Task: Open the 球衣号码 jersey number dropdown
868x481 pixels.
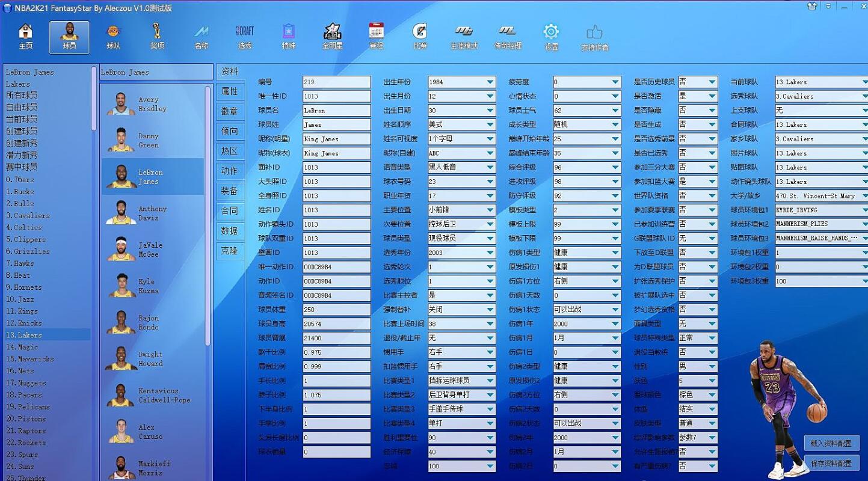Action: (x=461, y=182)
